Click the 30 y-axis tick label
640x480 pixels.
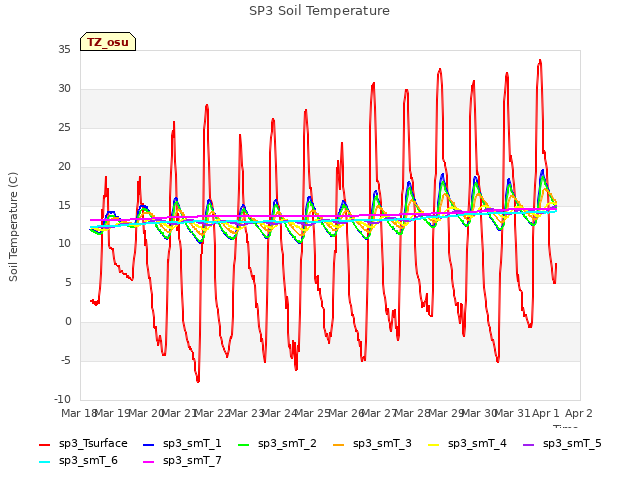64,89
